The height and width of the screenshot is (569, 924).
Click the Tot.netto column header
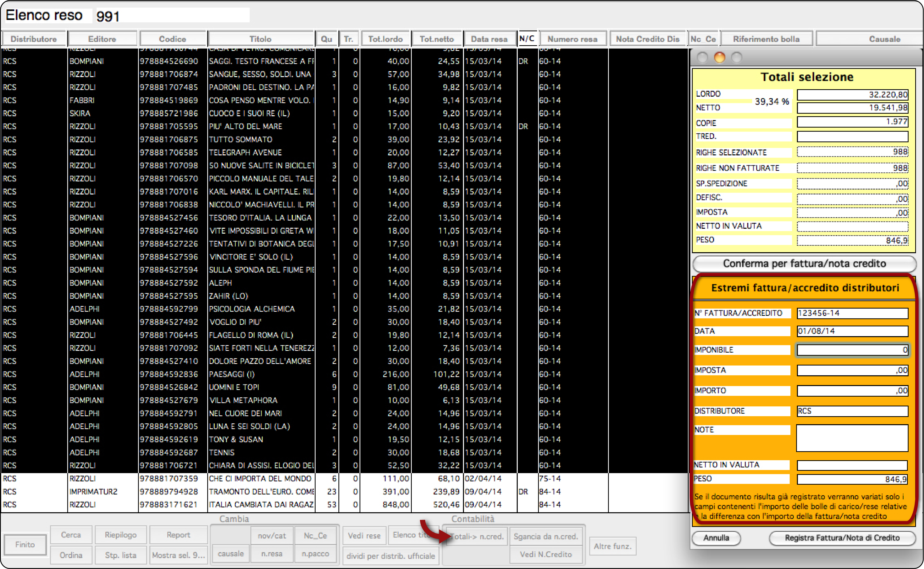[x=437, y=39]
